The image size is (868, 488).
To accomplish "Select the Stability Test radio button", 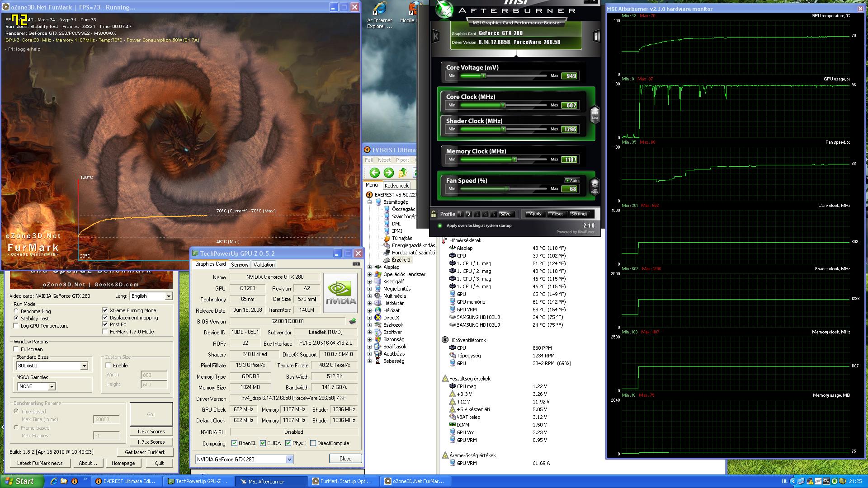I will point(17,319).
